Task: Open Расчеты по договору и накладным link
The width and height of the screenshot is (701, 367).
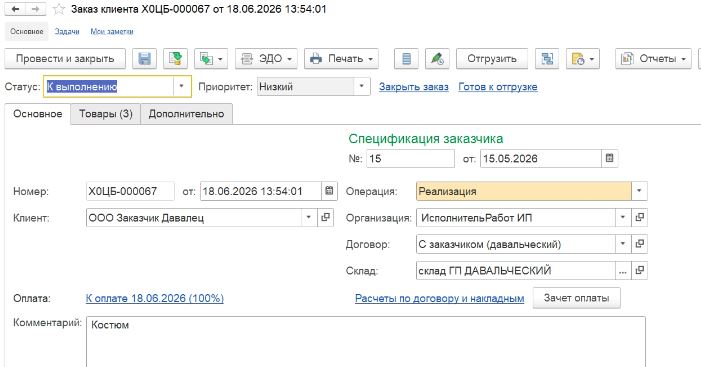Action: click(439, 298)
